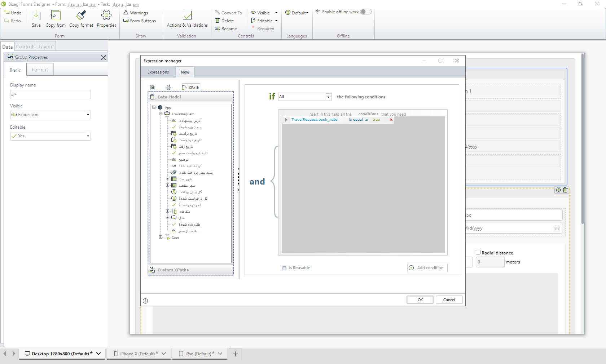The height and width of the screenshot is (364, 606).
Task: Expand the شهر مبدا node
Action: coord(167,179)
